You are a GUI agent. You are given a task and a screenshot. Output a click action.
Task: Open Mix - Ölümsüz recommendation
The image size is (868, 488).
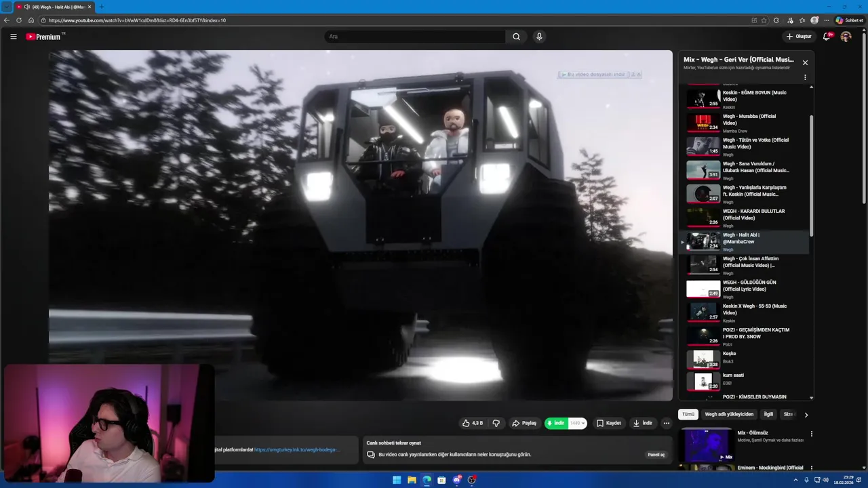[x=746, y=445]
